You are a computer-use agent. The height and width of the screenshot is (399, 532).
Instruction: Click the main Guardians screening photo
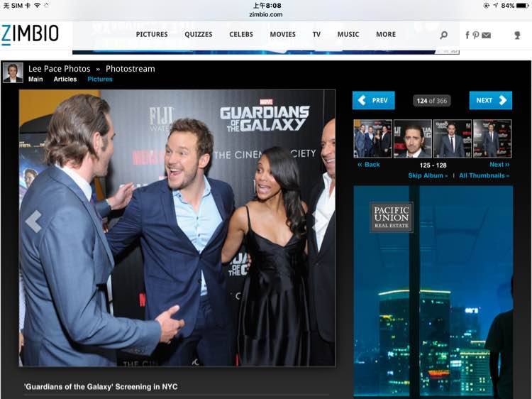tap(177, 228)
